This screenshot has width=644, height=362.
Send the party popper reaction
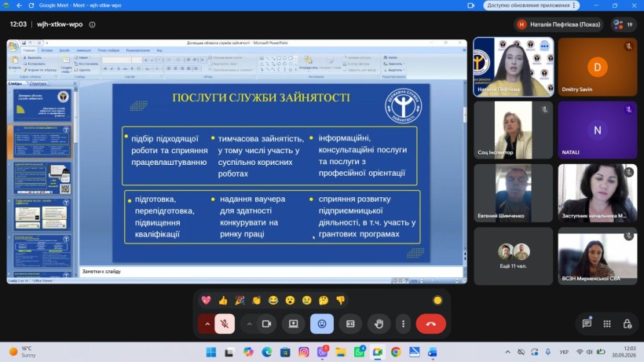point(240,301)
